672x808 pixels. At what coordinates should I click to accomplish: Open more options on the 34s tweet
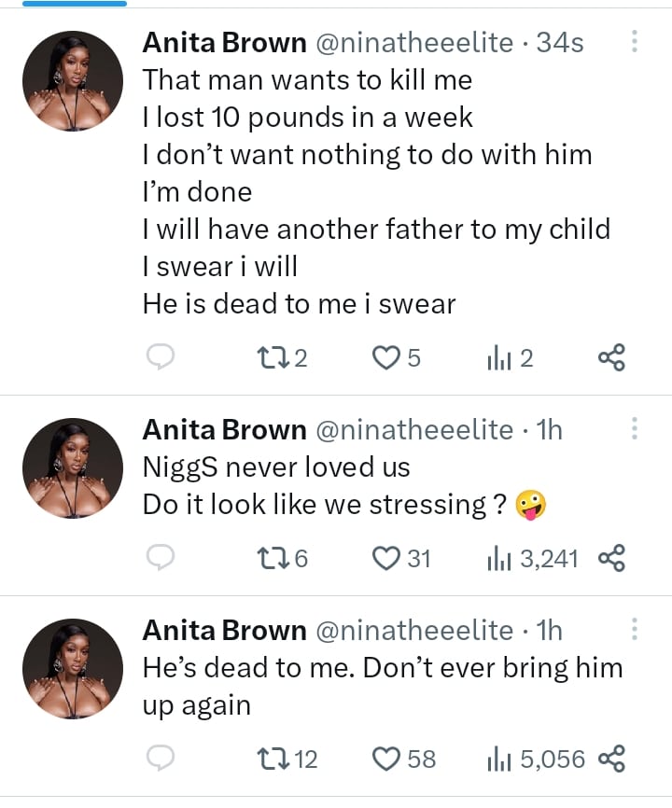pos(635,42)
